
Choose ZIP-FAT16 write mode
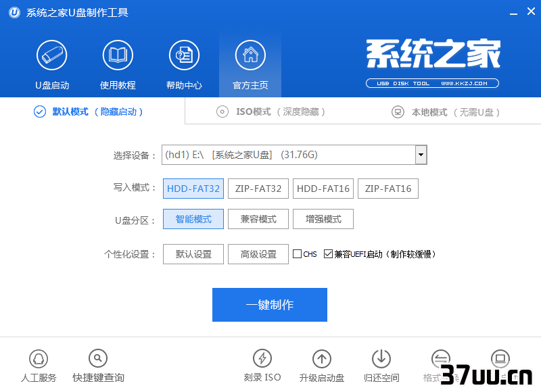(x=387, y=189)
